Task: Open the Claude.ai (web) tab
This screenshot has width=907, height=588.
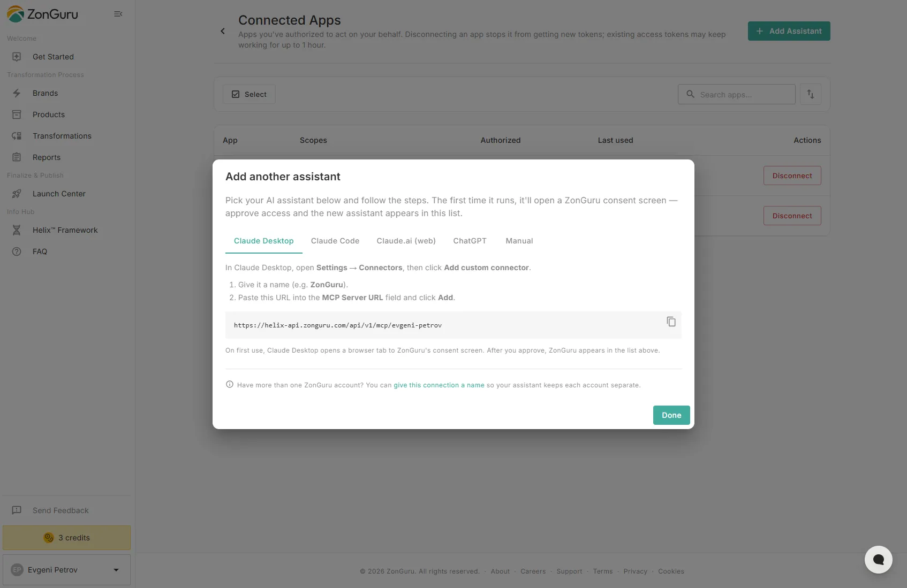Action: click(406, 241)
